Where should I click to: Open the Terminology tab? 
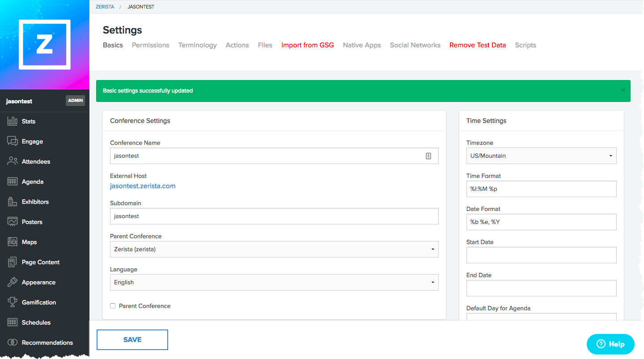(198, 45)
